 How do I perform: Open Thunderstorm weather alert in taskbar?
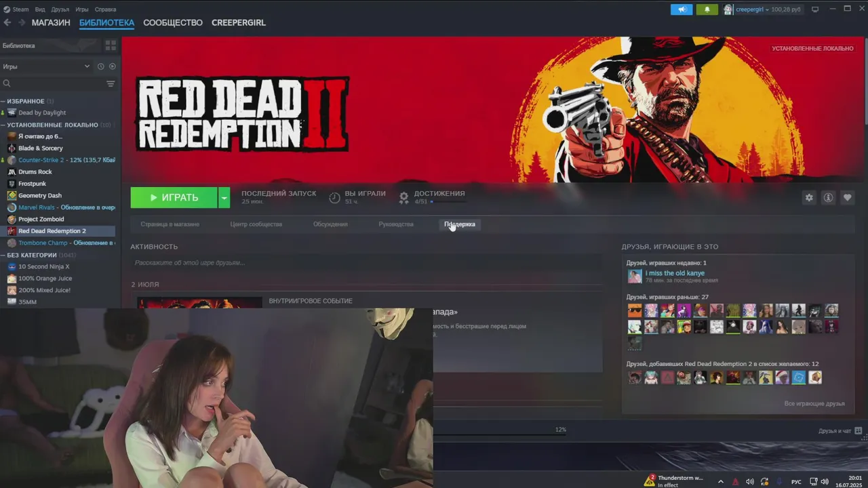[673, 481]
